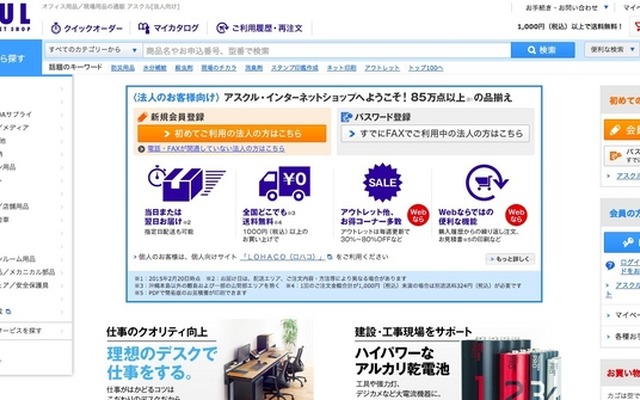
Task: Click the スタンプ/印鑑作成 keyword link
Action: [x=295, y=68]
